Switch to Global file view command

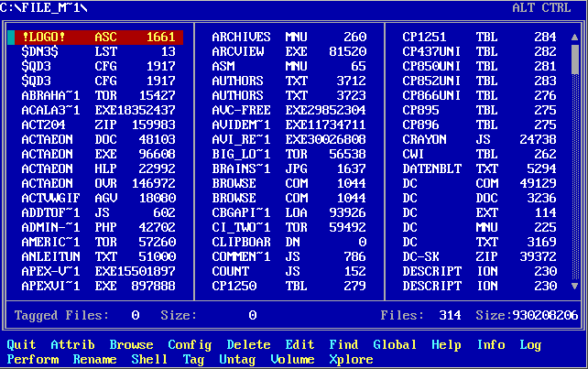click(x=395, y=345)
